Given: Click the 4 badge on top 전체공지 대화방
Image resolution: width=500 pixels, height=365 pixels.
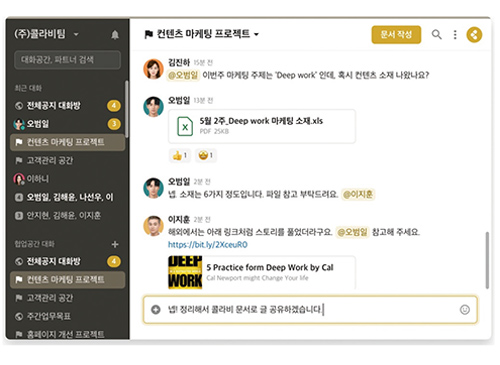Looking at the screenshot, I should pos(114,106).
